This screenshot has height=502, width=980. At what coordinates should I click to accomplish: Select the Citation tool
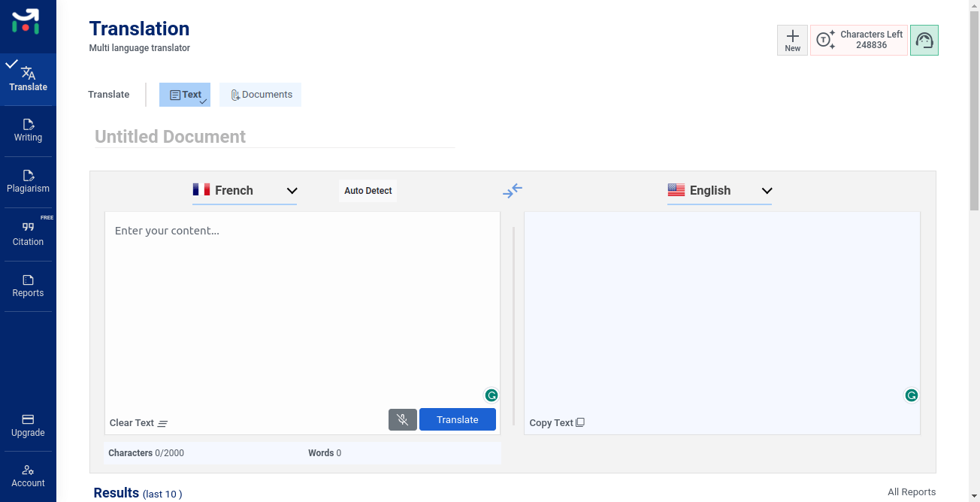point(28,233)
